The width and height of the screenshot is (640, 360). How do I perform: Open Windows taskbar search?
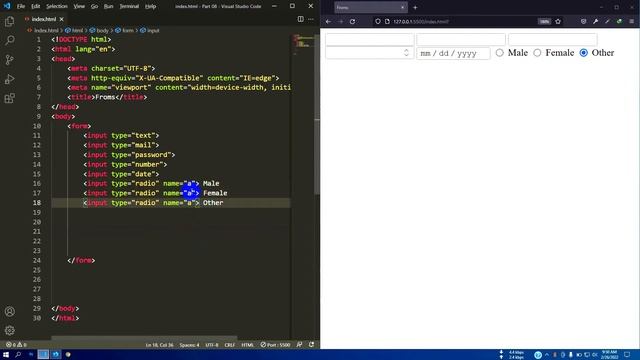(18, 355)
